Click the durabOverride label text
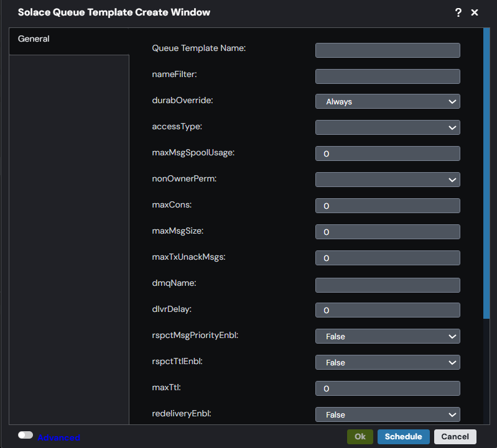 (x=182, y=101)
